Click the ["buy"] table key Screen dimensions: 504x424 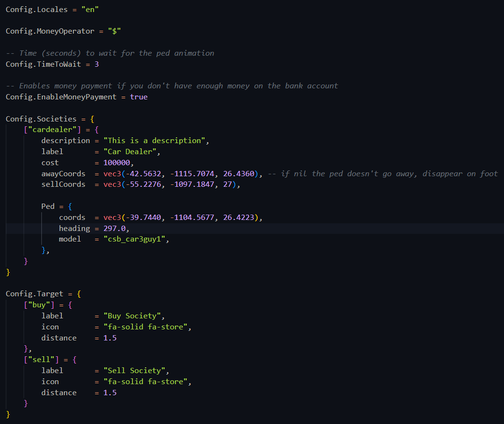pos(39,305)
